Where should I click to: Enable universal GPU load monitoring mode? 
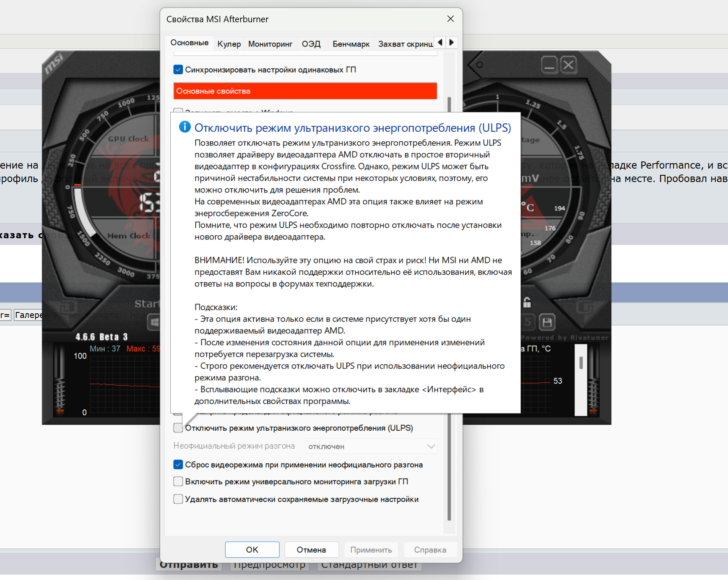tap(178, 481)
